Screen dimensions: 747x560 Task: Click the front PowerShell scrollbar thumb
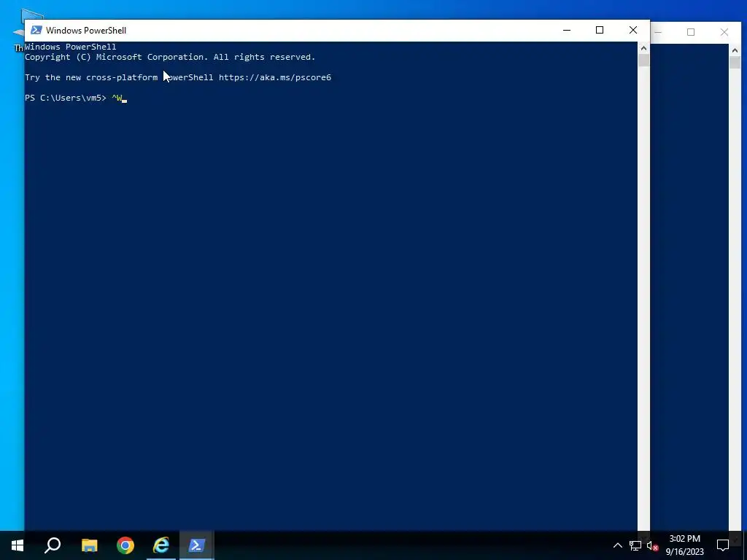(643, 61)
